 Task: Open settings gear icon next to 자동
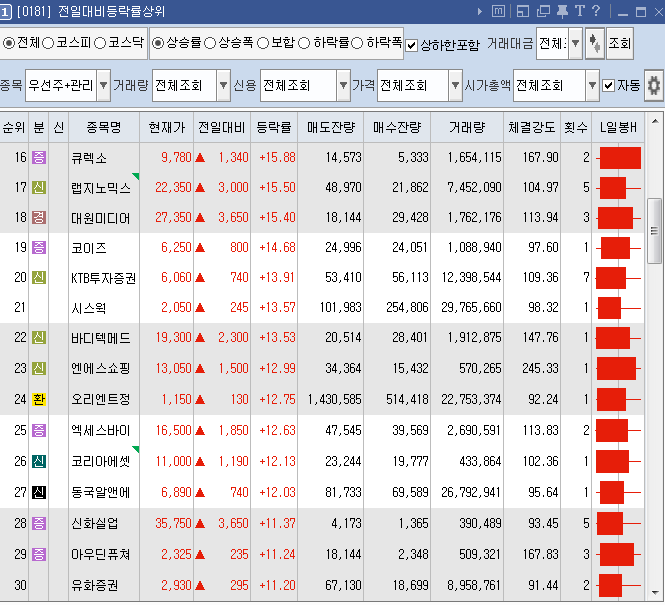(654, 86)
